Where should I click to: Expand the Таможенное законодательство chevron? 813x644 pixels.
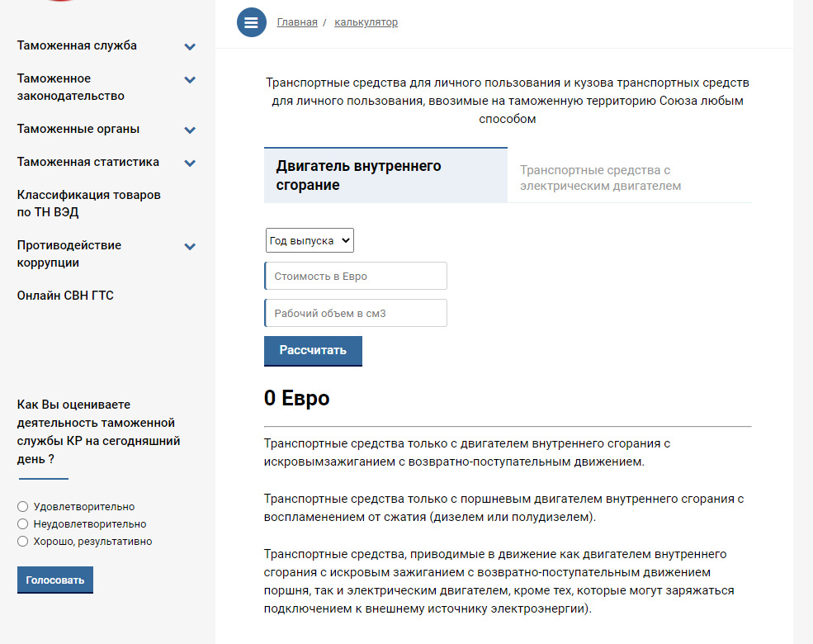(x=190, y=80)
